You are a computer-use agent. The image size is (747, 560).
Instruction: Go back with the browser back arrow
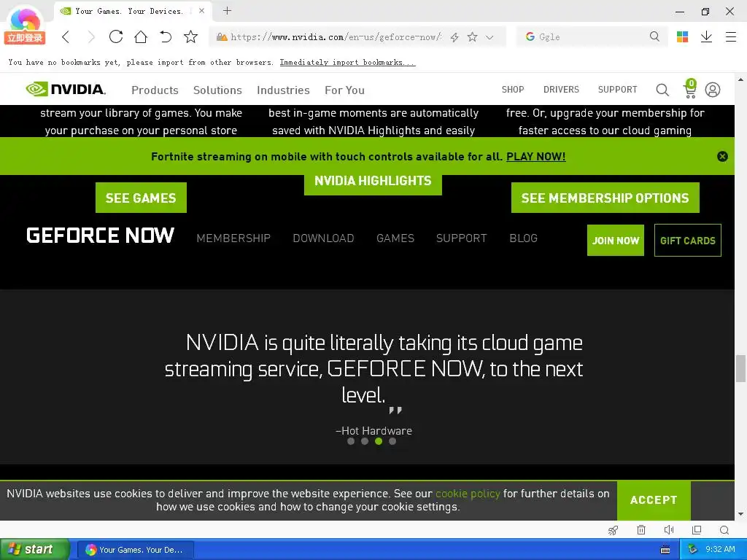click(66, 36)
